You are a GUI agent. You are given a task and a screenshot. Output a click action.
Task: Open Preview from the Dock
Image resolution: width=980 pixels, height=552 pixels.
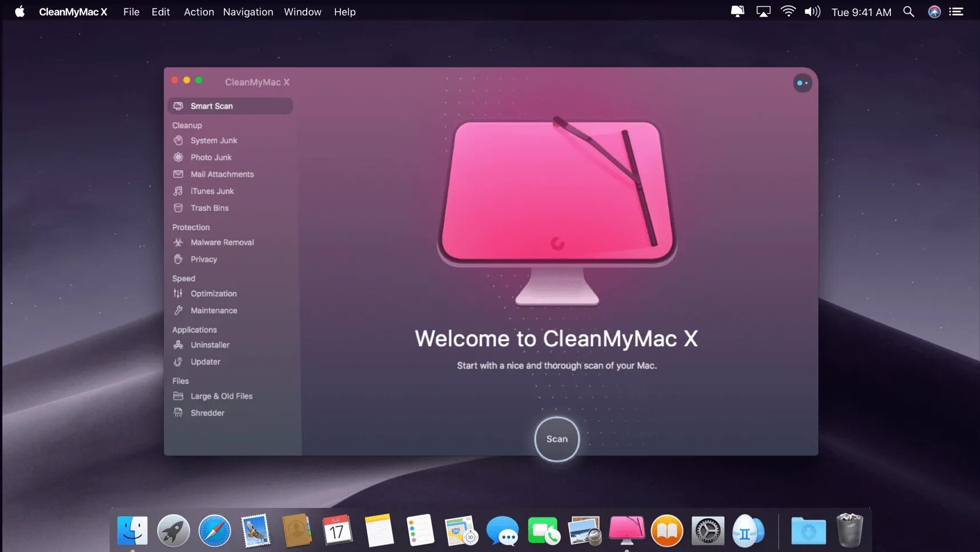585,531
